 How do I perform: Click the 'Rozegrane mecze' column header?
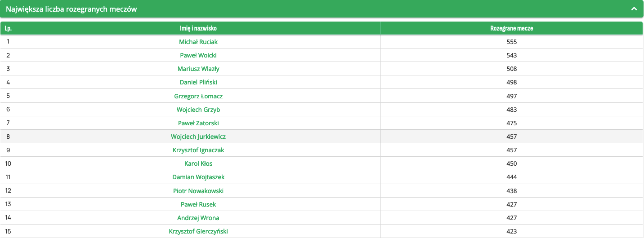[512, 28]
